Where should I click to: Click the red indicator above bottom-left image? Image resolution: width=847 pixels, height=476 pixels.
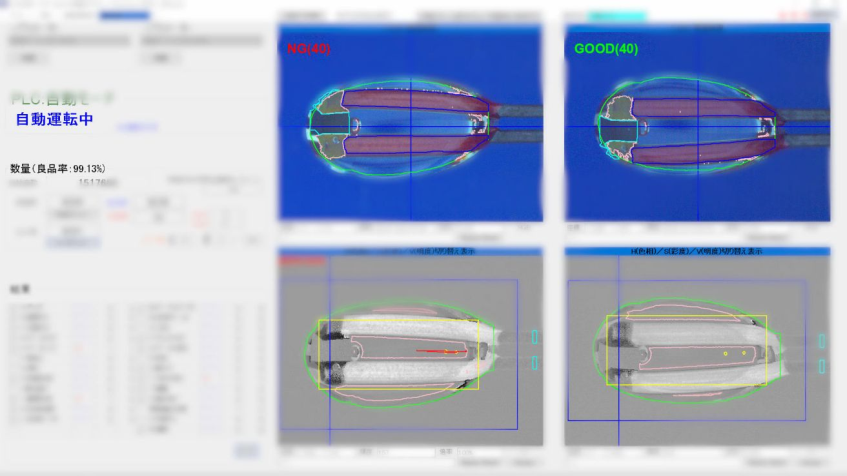click(304, 260)
